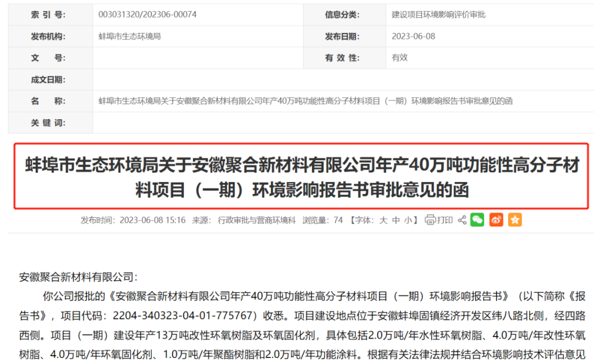This screenshot has height=364, width=594.
Task: Click the printer icon next to 打印
Action: coord(431,220)
